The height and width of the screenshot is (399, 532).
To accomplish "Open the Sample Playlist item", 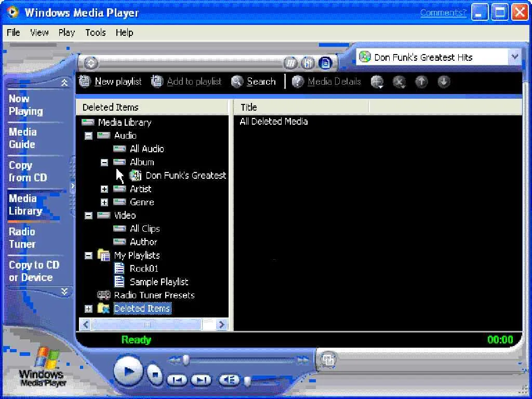I will (x=159, y=282).
